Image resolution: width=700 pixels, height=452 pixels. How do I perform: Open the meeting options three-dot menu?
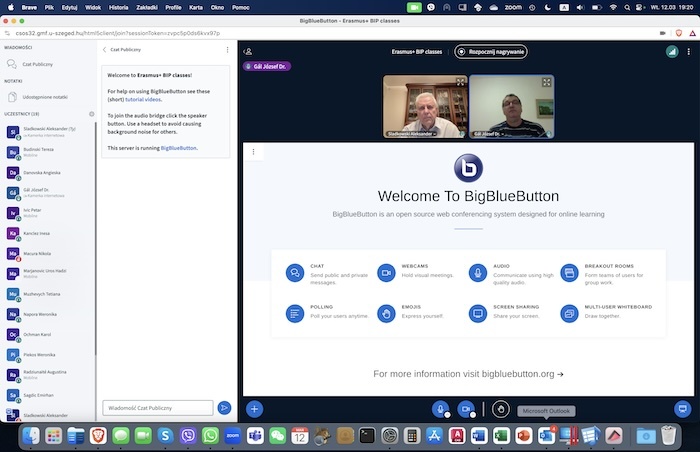tap(688, 52)
